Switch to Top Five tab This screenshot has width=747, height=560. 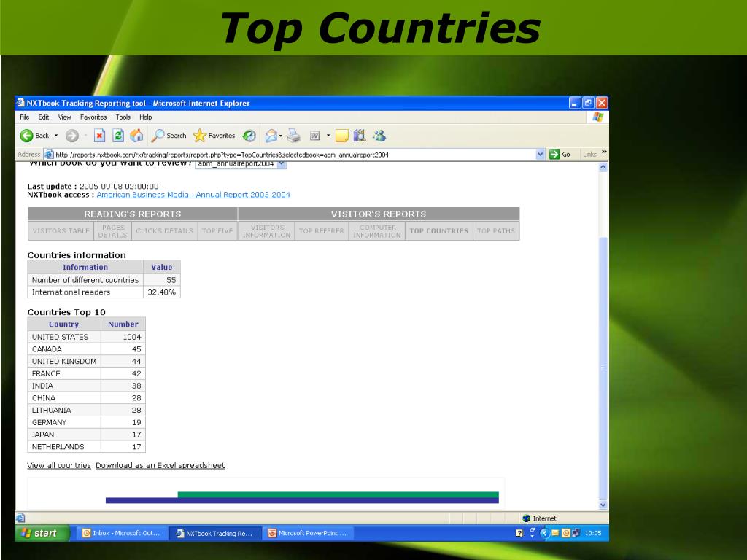217,231
